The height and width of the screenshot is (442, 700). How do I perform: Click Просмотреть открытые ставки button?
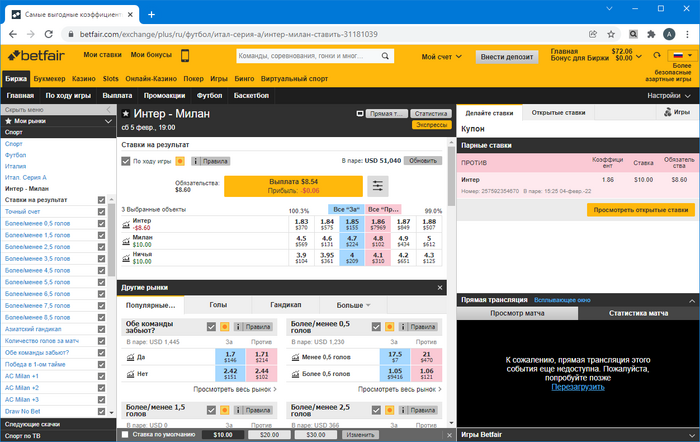641,210
